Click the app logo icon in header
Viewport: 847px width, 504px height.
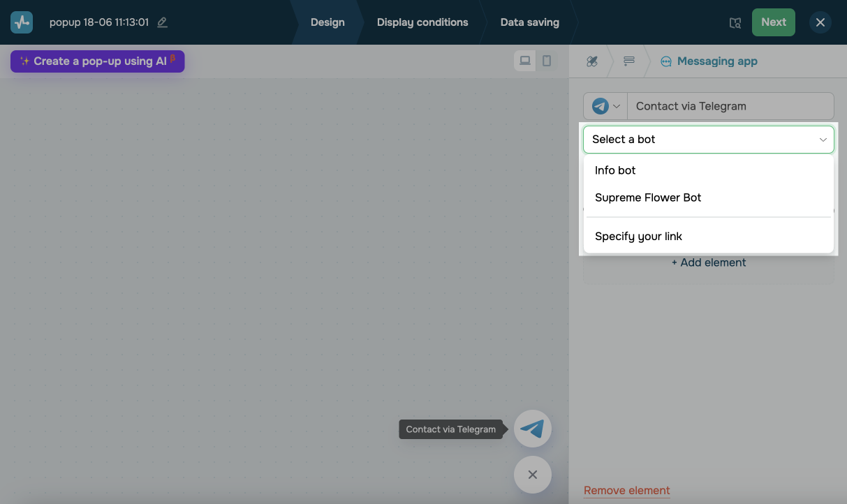tap(22, 22)
